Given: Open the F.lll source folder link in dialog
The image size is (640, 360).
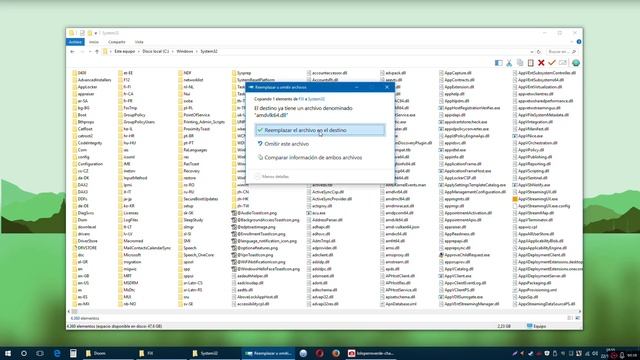Looking at the screenshot, I should (x=301, y=99).
